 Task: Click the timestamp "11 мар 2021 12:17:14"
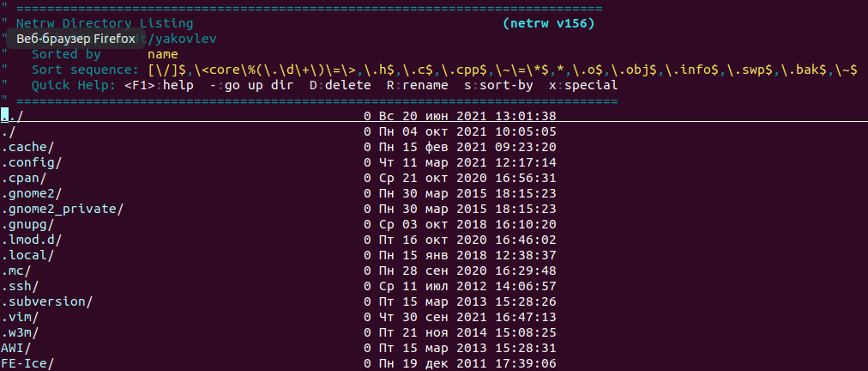point(479,162)
